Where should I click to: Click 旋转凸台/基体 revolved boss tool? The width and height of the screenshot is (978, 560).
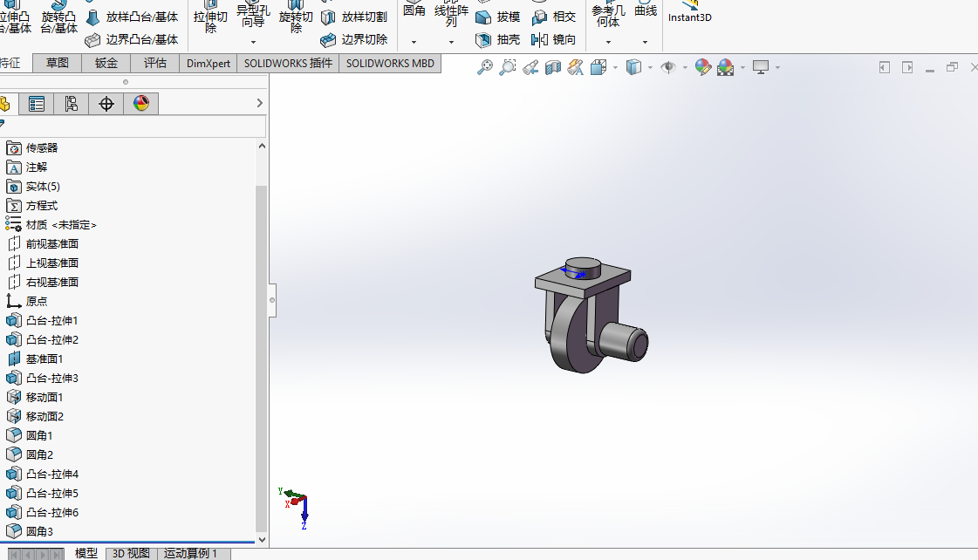click(x=59, y=17)
